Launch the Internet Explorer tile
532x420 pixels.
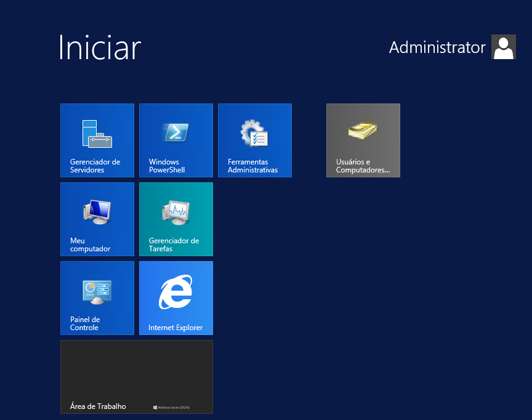(176, 298)
